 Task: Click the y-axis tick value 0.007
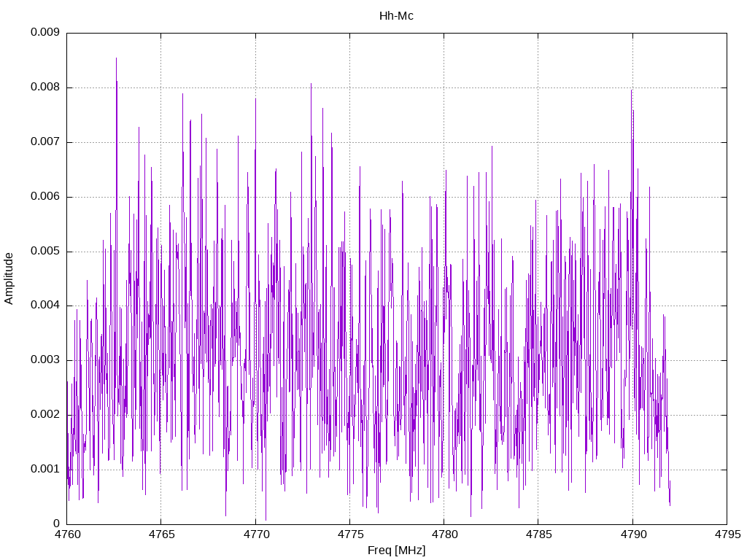click(44, 142)
